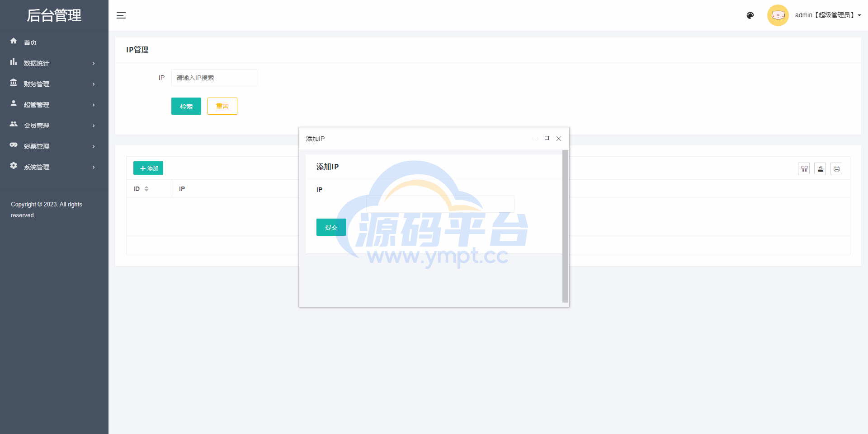The image size is (868, 434).
Task: Expand the 彩票管理 chevron
Action: point(94,146)
